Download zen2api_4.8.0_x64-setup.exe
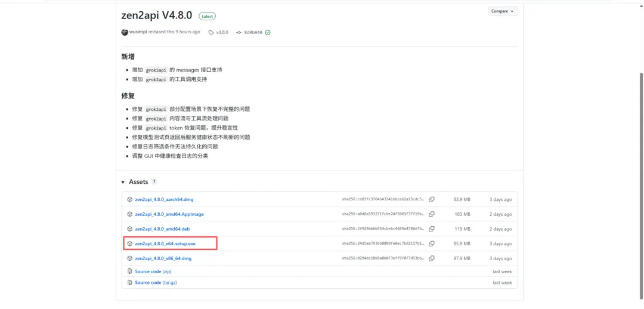The height and width of the screenshot is (309, 644). [x=165, y=243]
